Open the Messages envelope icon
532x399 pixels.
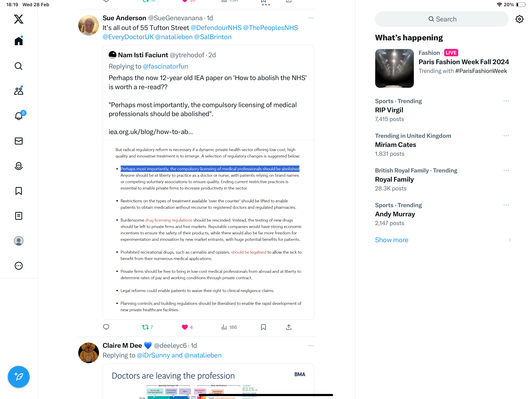[18, 141]
